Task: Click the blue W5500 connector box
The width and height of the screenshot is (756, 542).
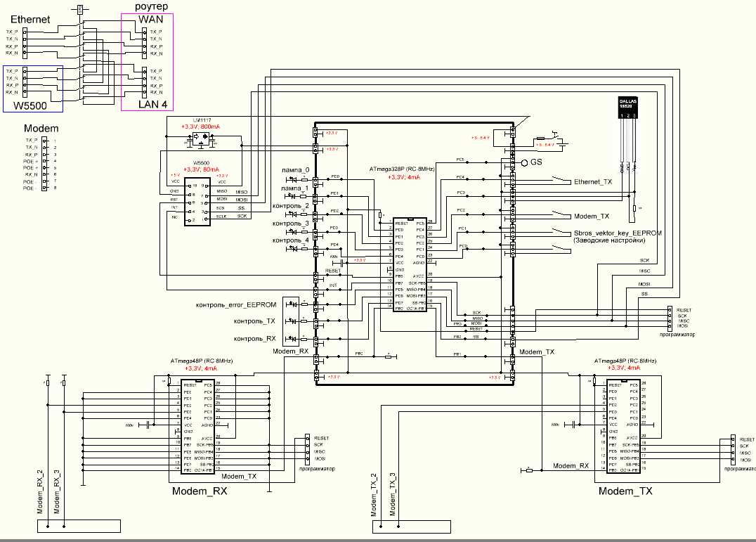Action: 32,89
